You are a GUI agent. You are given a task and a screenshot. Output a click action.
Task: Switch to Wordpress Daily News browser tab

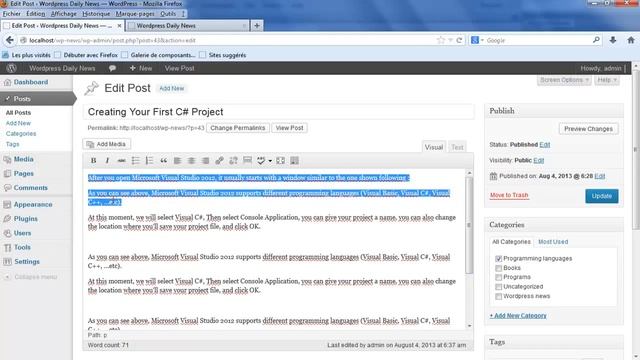[x=187, y=26]
